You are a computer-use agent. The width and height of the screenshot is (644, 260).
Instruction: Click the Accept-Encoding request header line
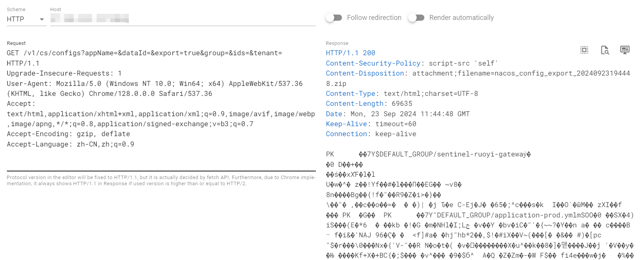point(68,134)
